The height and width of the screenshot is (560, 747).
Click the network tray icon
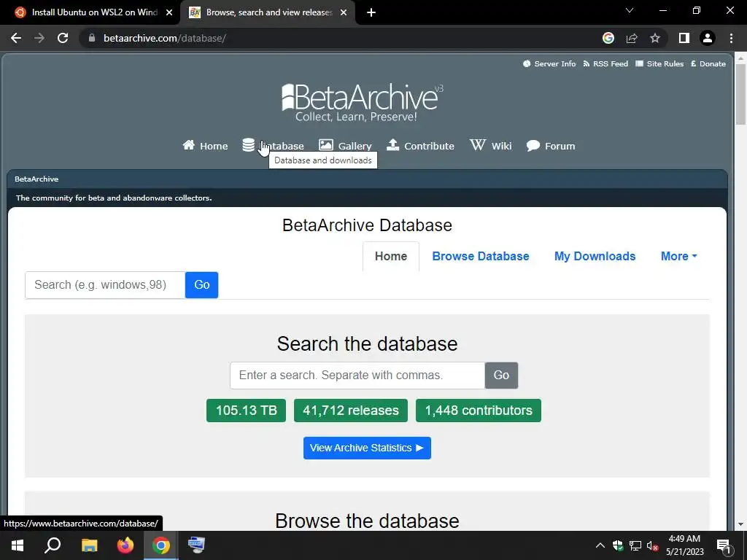[635, 545]
